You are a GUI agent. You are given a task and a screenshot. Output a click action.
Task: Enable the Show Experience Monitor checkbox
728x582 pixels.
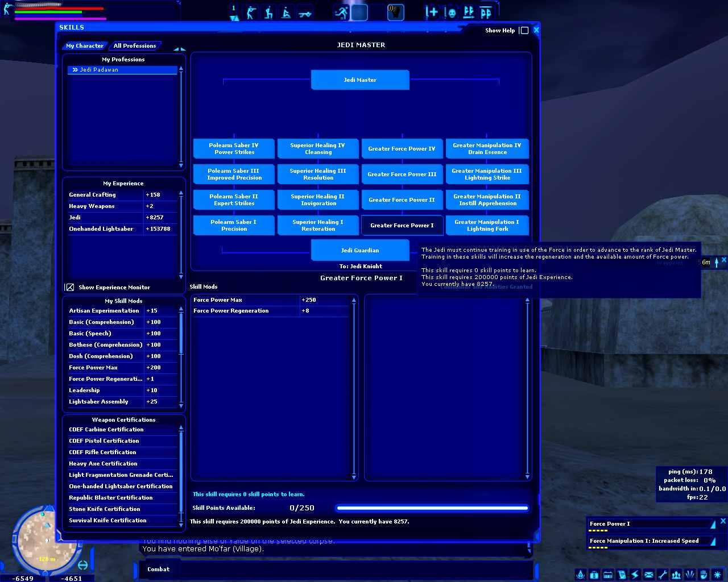pyautogui.click(x=70, y=288)
